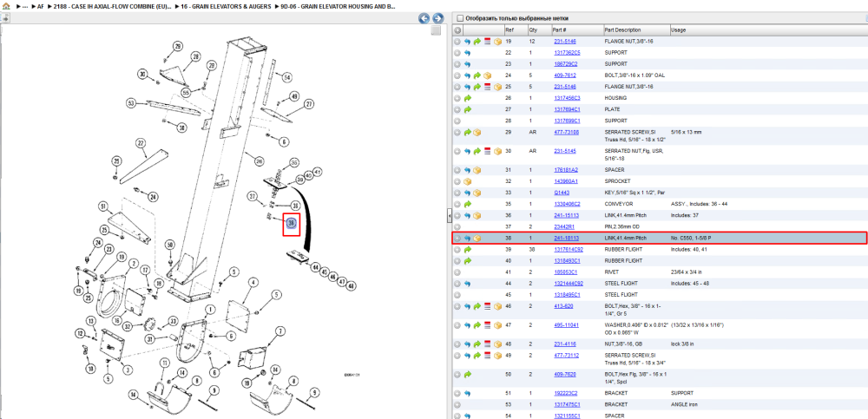Click the small square button at diagram corner
This screenshot has width=868, height=419.
[x=437, y=30]
